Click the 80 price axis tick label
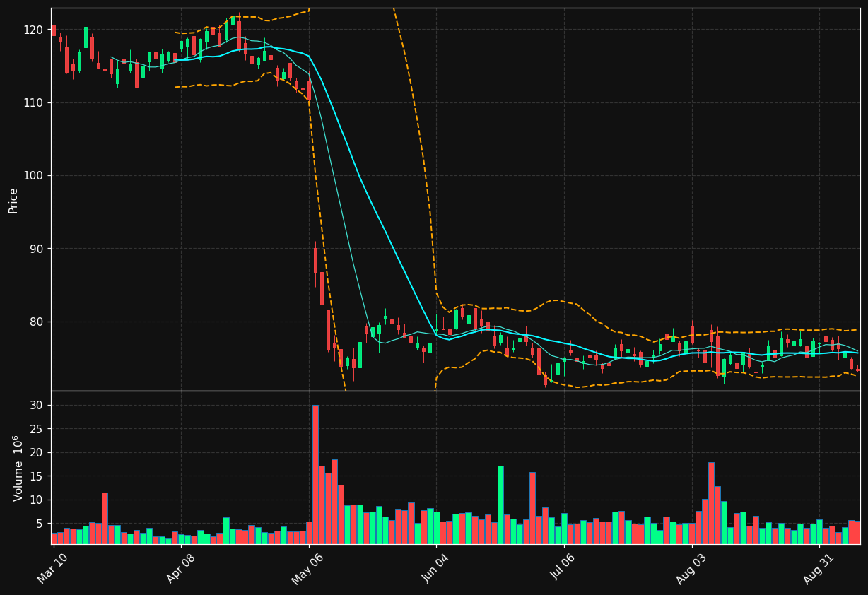The height and width of the screenshot is (595, 868). click(37, 322)
